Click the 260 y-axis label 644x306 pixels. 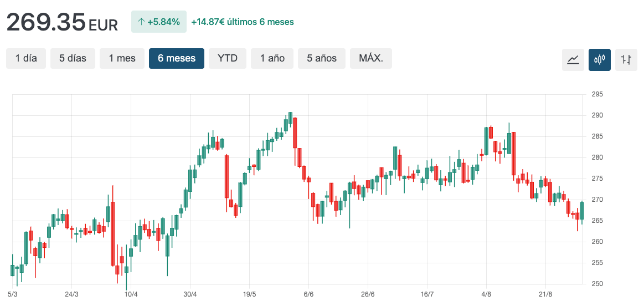(x=597, y=242)
